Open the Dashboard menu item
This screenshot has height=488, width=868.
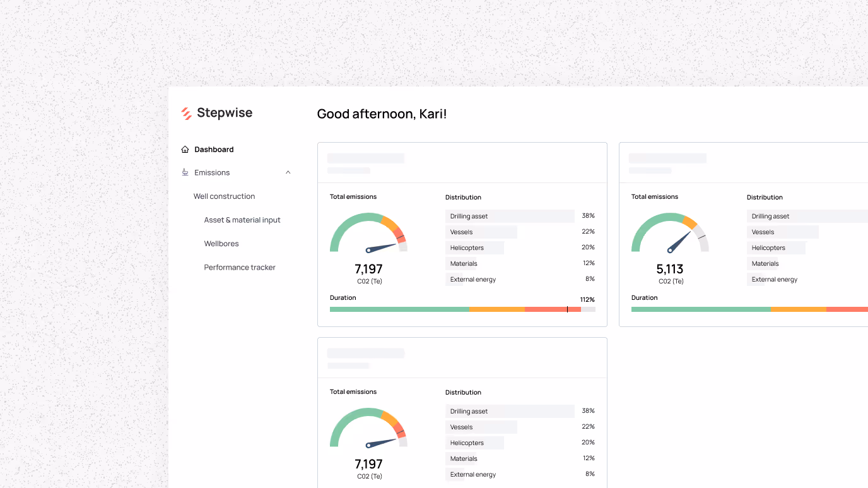[214, 150]
